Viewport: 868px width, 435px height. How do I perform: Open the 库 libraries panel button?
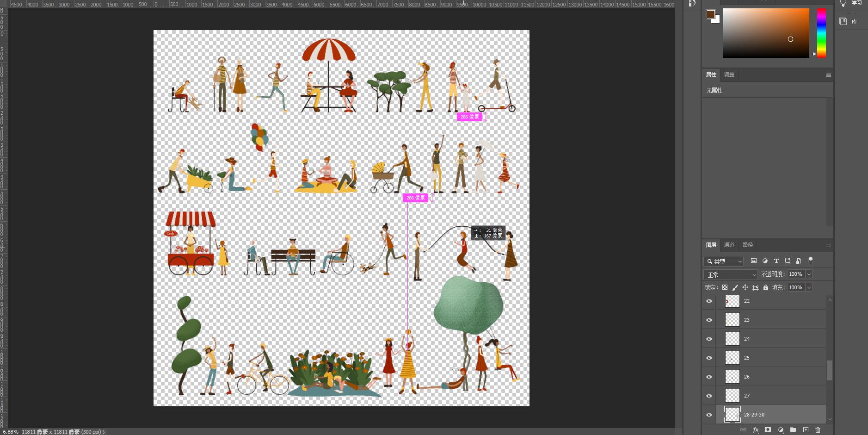coord(849,21)
